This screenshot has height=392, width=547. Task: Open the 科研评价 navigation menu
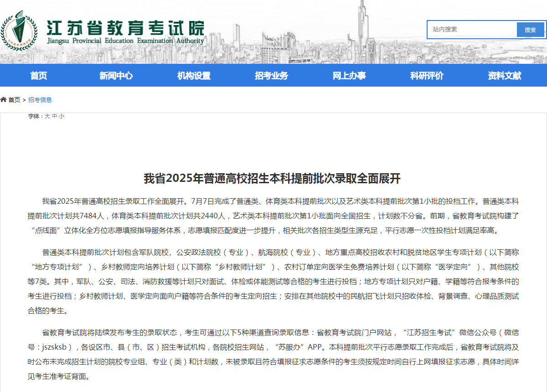pyautogui.click(x=427, y=76)
